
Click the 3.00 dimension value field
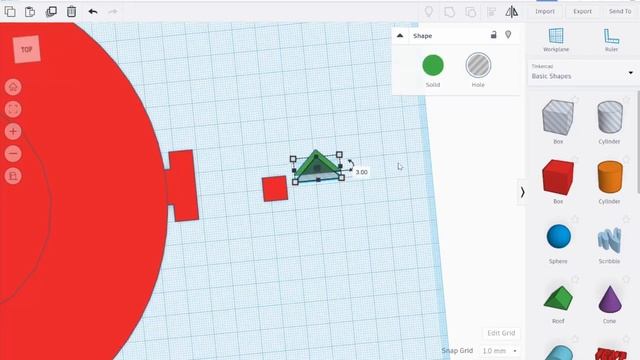[361, 172]
